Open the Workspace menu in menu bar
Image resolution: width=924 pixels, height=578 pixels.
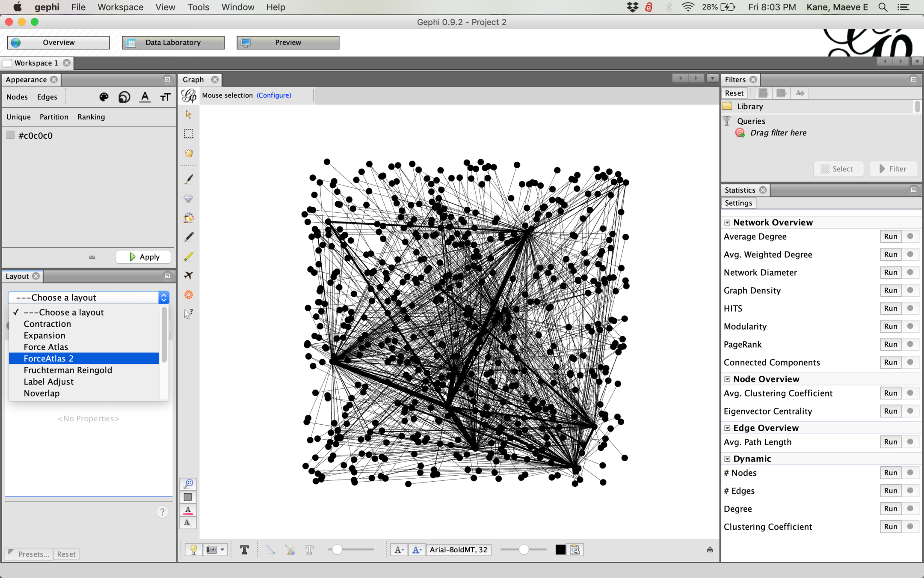coord(120,7)
